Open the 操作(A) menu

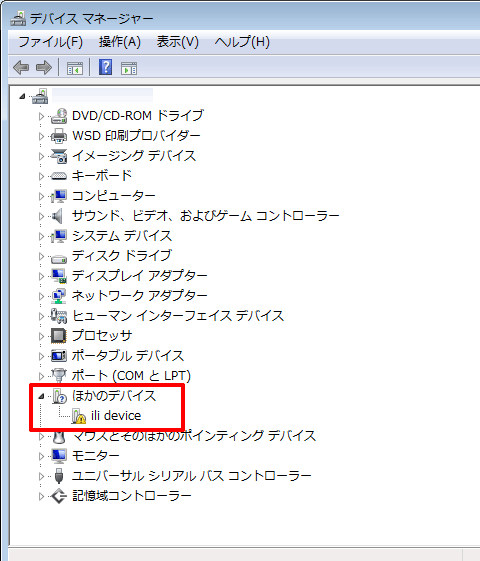point(120,42)
